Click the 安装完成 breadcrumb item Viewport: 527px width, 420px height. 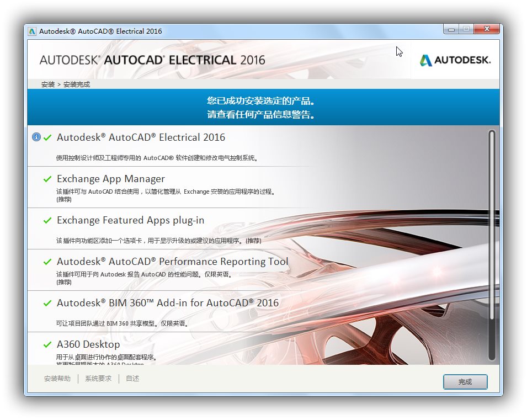[77, 84]
